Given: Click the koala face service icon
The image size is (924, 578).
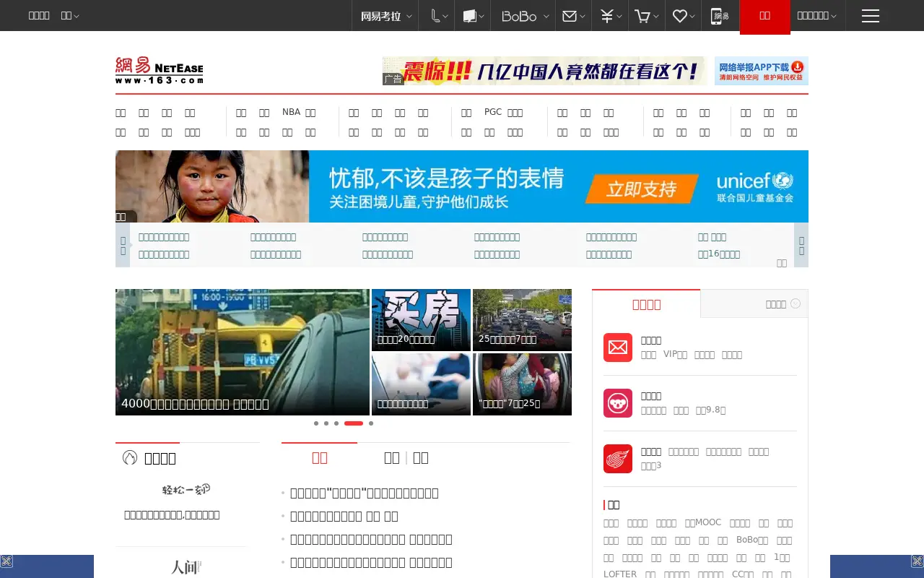Looking at the screenshot, I should pyautogui.click(x=618, y=403).
